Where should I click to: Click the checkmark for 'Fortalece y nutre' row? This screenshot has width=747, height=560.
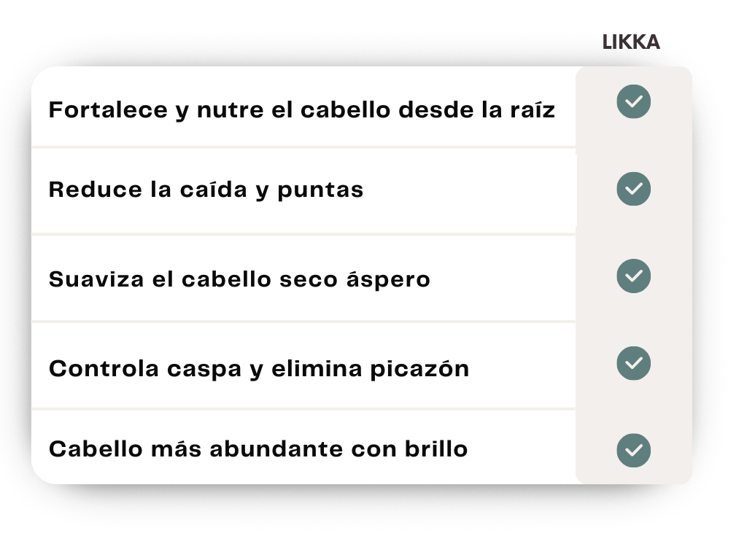click(x=633, y=101)
